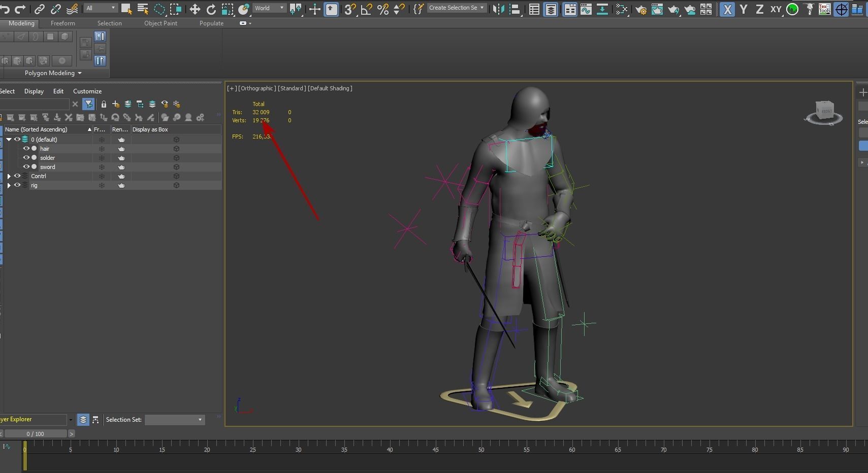Choose the Select Object tool

126,9
